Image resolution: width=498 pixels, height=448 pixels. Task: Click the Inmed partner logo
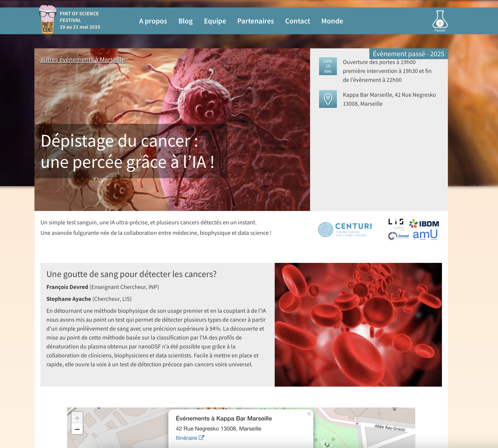pyautogui.click(x=398, y=236)
